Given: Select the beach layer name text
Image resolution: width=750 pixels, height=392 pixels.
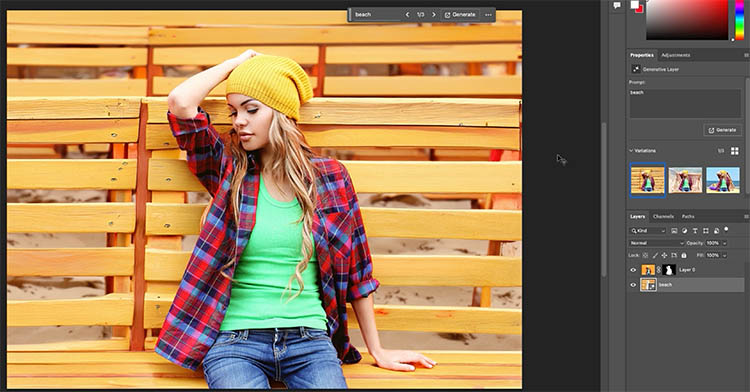Looking at the screenshot, I should 665,285.
